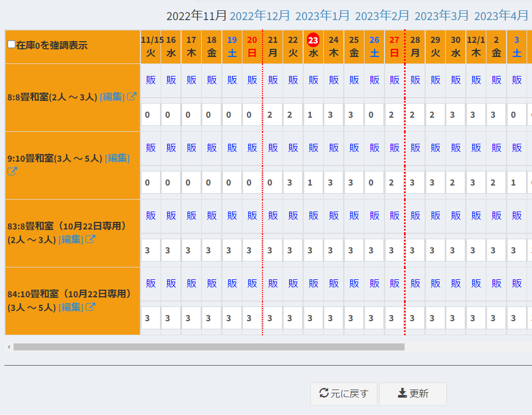This screenshot has height=415, width=532.
Task: Open external link icon for 8:8畳和室
Action: tap(132, 97)
